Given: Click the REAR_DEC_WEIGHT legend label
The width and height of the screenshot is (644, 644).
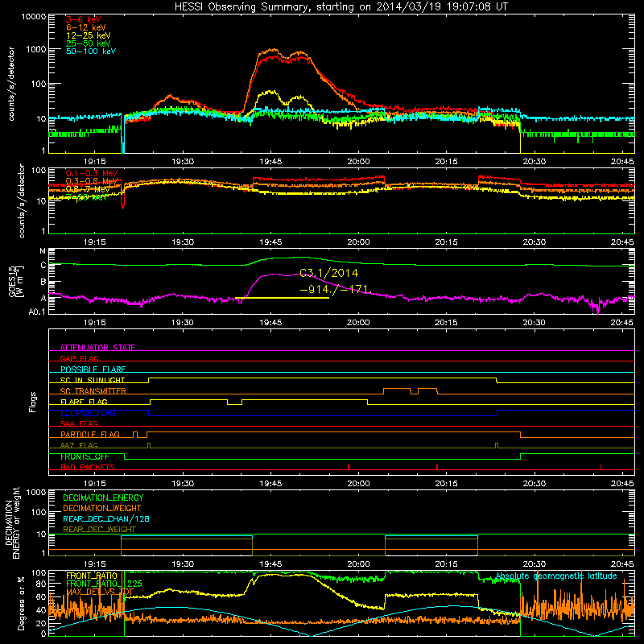Looking at the screenshot, I should tap(99, 530).
